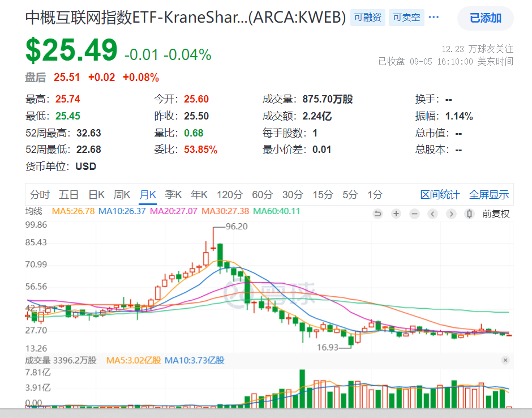
Task: Click the 最高 25.74 value
Action: pos(67,99)
